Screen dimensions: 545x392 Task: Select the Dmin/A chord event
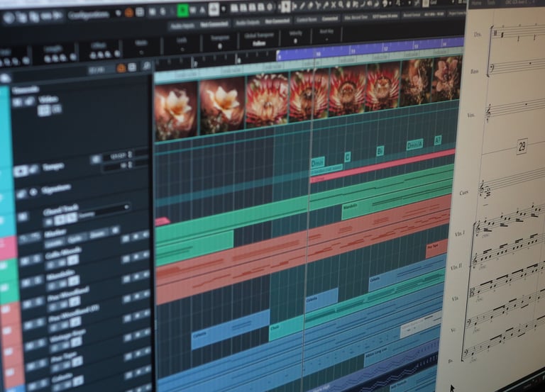414,145
